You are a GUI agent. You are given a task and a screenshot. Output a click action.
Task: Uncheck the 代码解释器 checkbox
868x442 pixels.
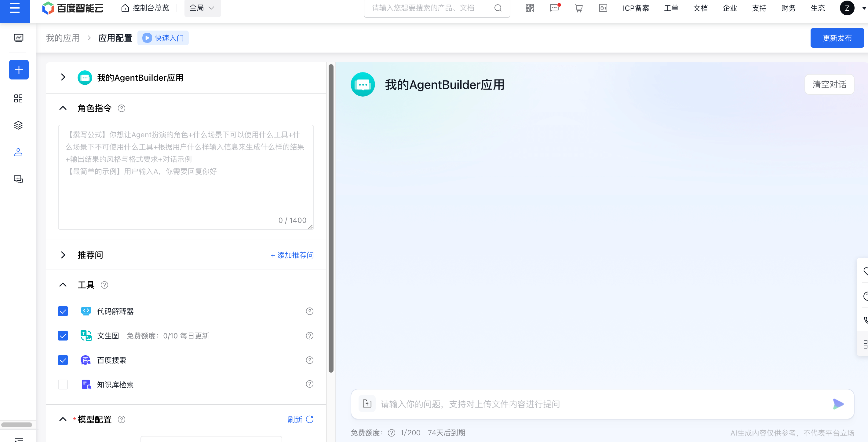tap(63, 311)
